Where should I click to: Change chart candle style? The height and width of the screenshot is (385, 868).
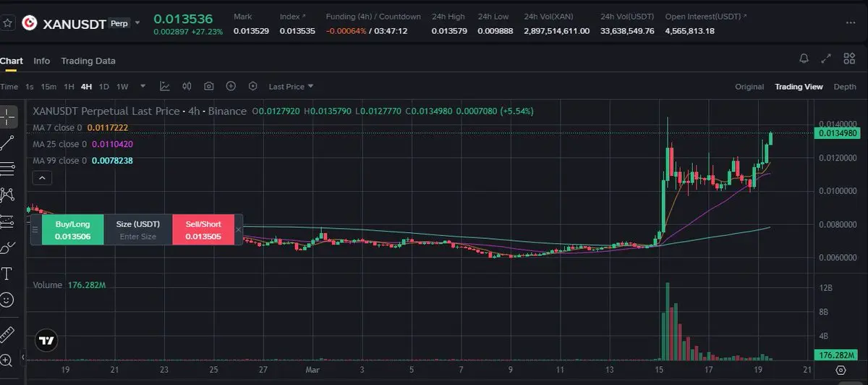point(187,86)
